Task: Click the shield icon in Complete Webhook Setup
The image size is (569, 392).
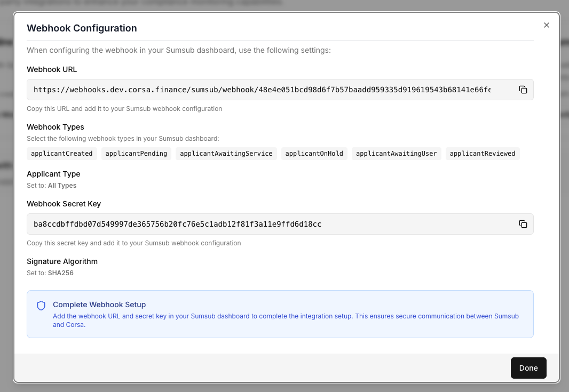Action: pyautogui.click(x=41, y=306)
